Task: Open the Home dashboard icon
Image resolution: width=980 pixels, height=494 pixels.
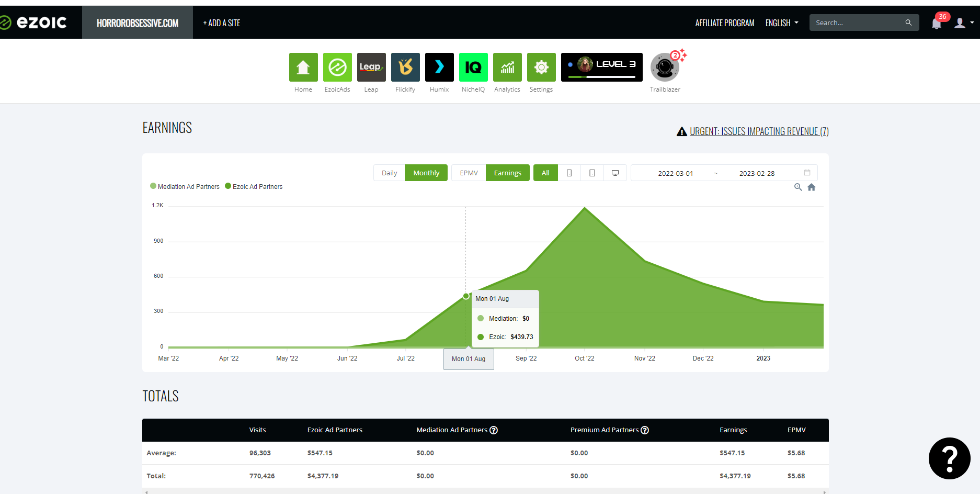Action: pos(303,67)
